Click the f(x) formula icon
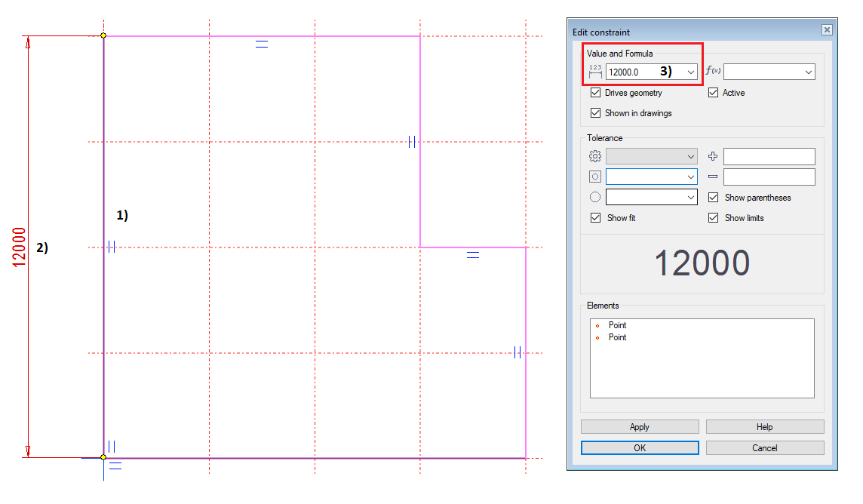This screenshot has width=863, height=504. pos(713,72)
